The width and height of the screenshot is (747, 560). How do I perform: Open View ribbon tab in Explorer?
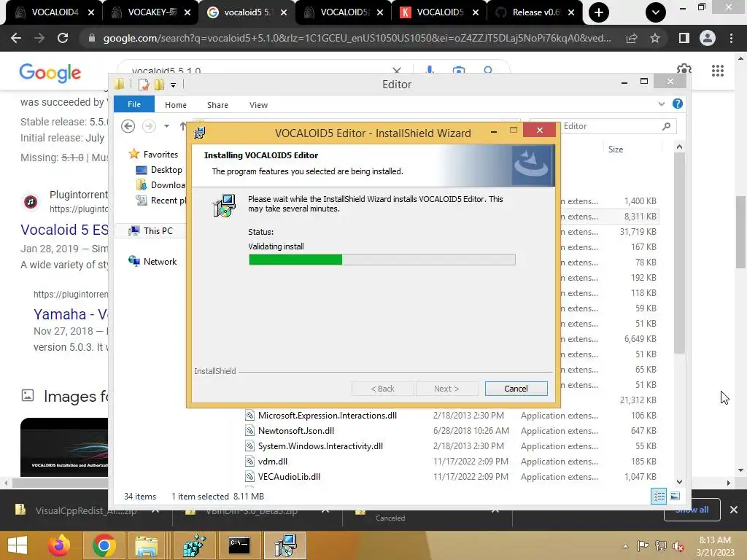[259, 105]
